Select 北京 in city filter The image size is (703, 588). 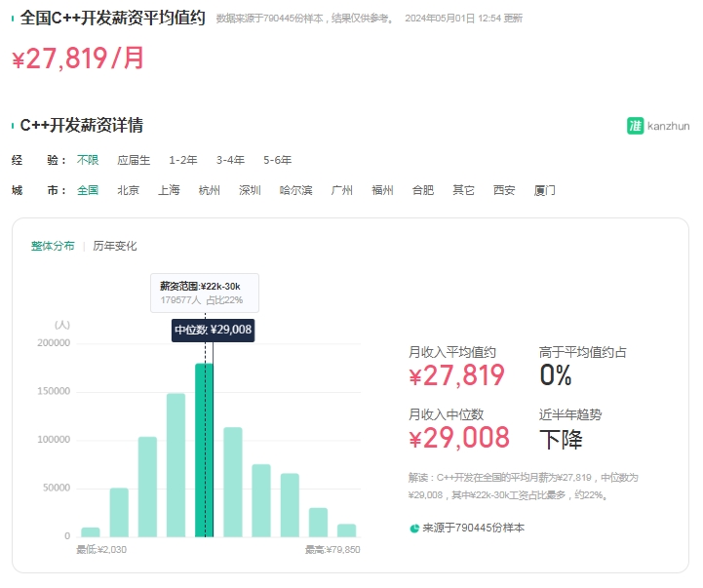pos(128,190)
